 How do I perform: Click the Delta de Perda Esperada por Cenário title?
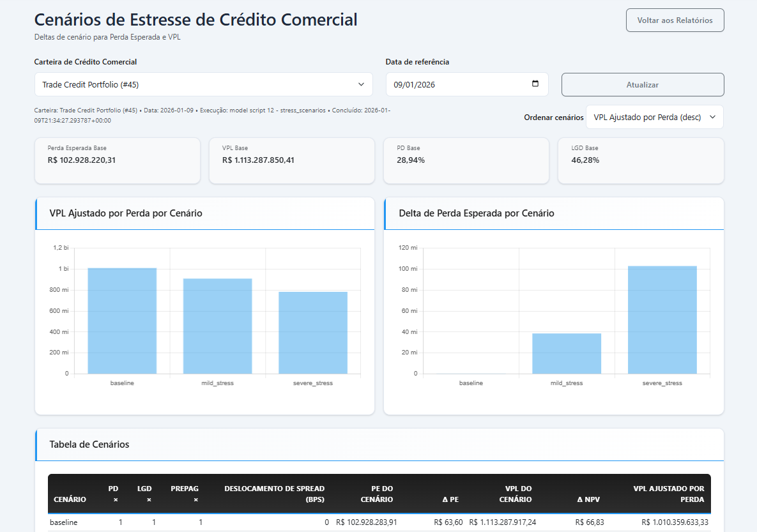(477, 213)
